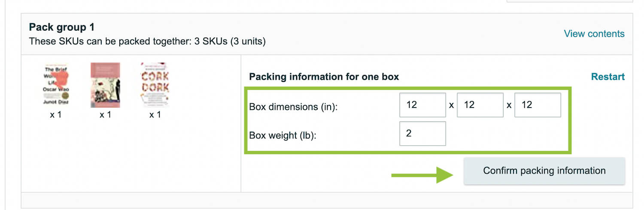The image size is (644, 210).
Task: Click the 'Packing information for one box' heading
Action: click(324, 77)
